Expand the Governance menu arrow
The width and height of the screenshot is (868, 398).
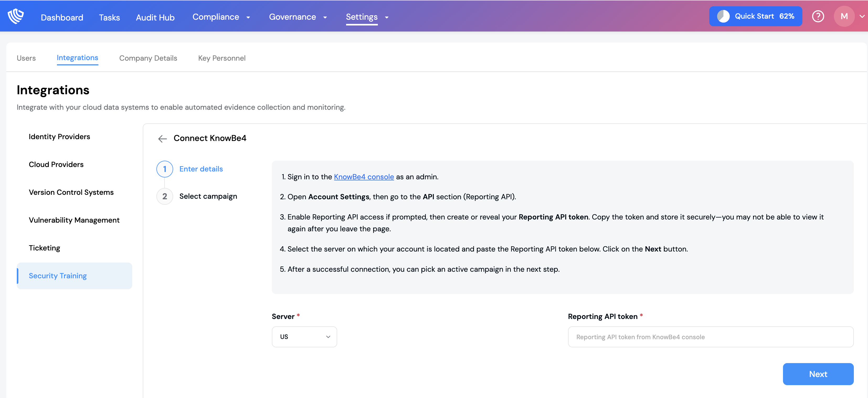click(x=325, y=18)
